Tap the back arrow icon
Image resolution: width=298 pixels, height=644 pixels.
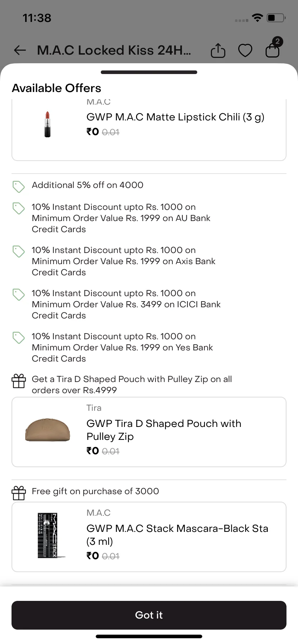click(20, 50)
